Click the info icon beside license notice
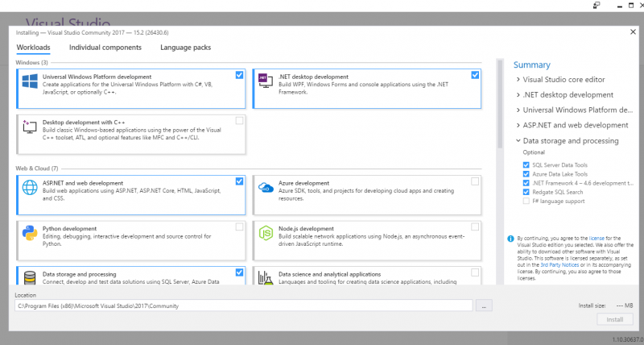 pos(510,239)
